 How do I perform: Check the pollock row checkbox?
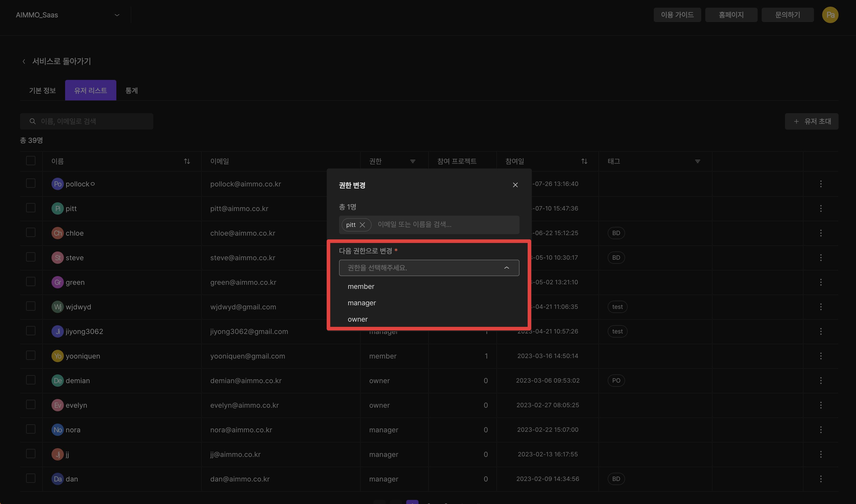(x=30, y=183)
